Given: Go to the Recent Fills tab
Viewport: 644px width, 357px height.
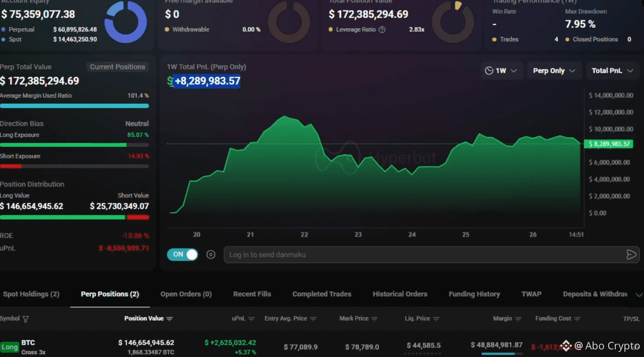Looking at the screenshot, I should 252,294.
